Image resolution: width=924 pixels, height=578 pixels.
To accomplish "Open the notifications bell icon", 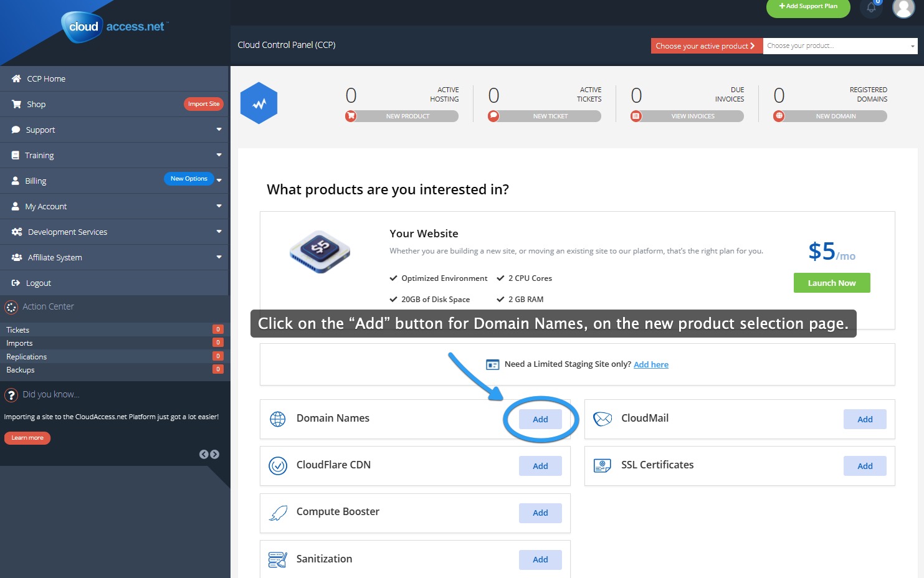I will click(x=871, y=7).
